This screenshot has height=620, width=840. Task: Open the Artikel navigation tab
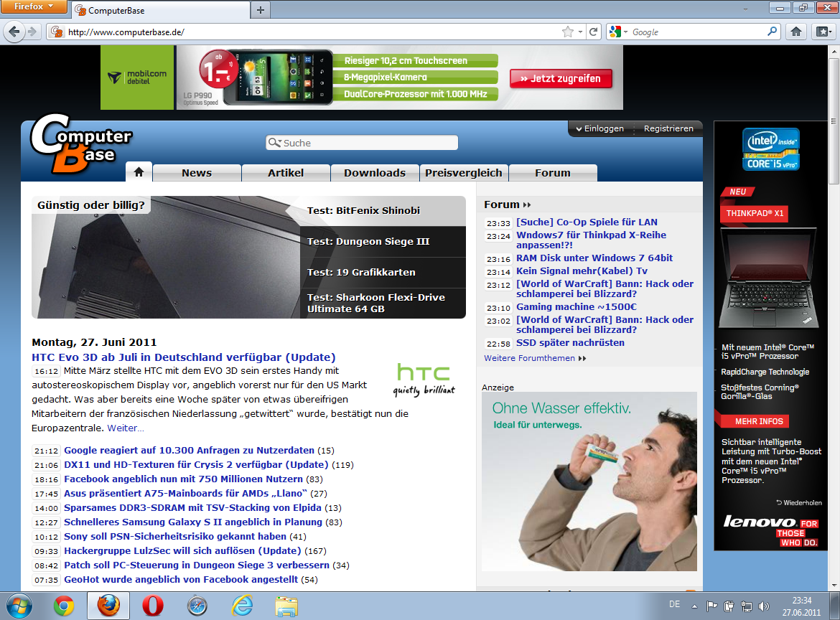(x=286, y=173)
